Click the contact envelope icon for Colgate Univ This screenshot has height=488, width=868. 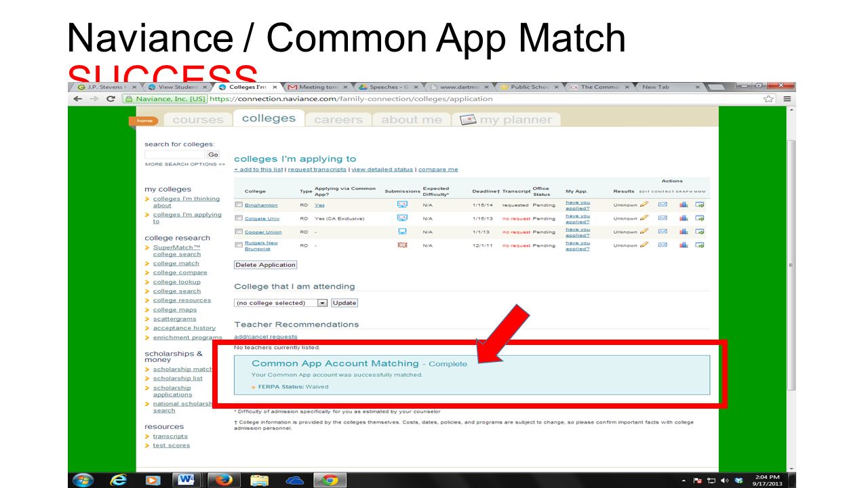663,218
